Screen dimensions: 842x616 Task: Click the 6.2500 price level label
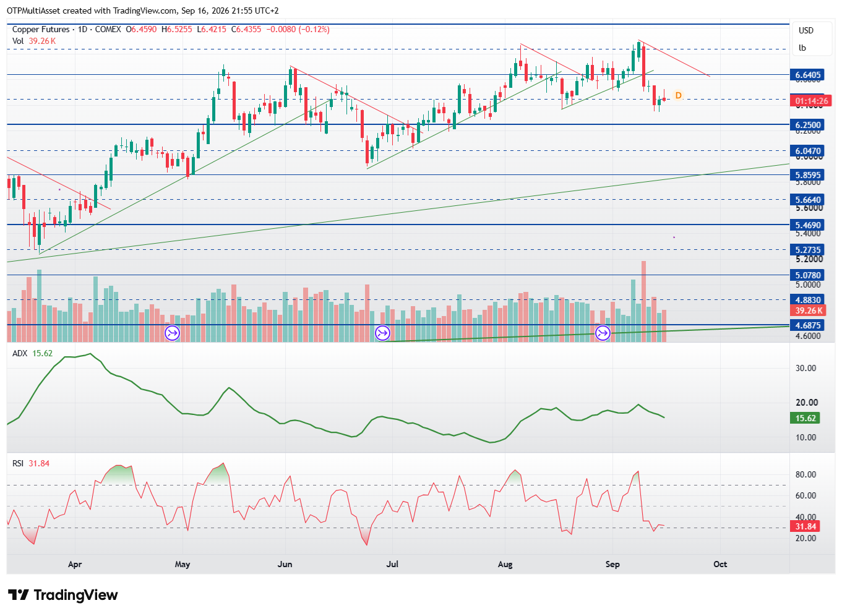click(x=808, y=125)
